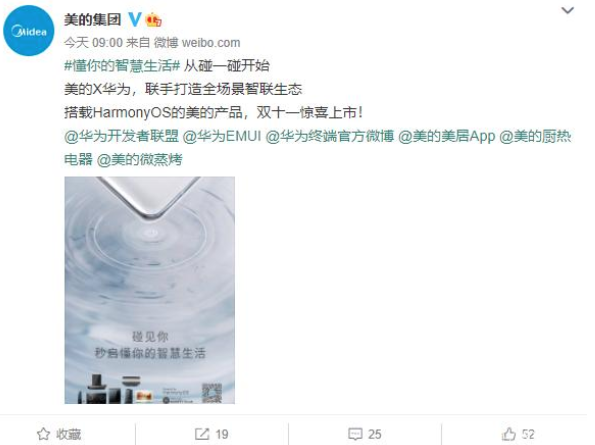
Task: Click the blue verified V badge
Action: (x=135, y=19)
